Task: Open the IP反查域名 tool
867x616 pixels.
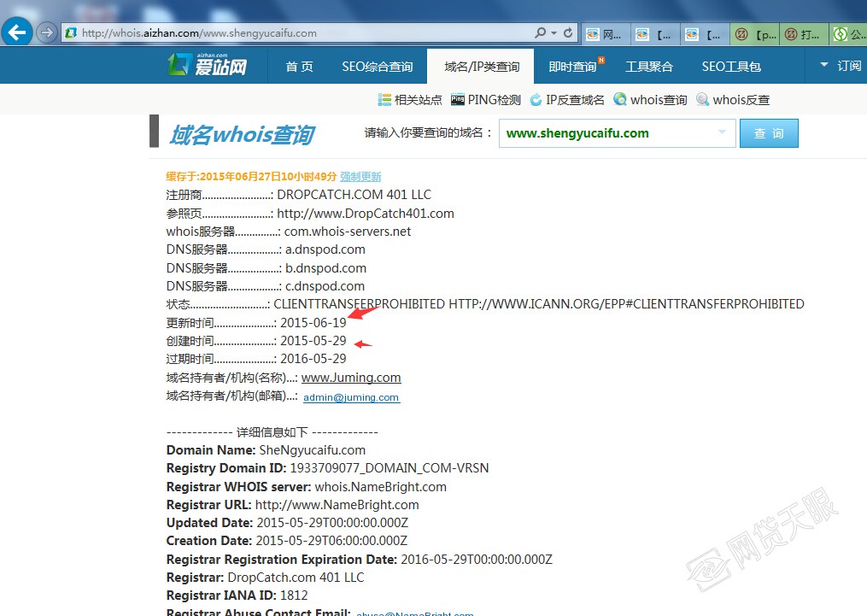Action: pyautogui.click(x=567, y=100)
